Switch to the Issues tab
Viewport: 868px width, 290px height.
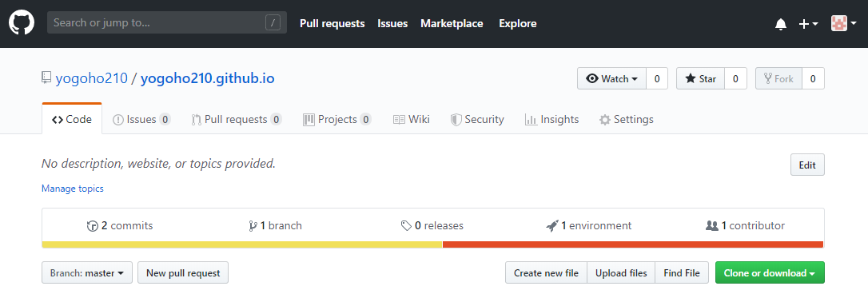(x=141, y=119)
